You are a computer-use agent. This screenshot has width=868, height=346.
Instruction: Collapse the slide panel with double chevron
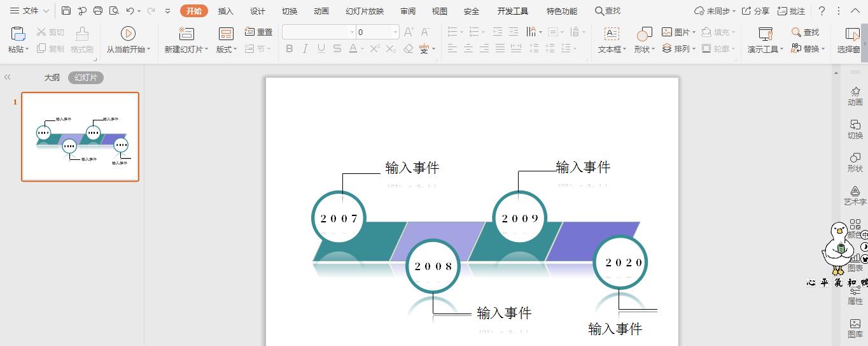pyautogui.click(x=8, y=77)
